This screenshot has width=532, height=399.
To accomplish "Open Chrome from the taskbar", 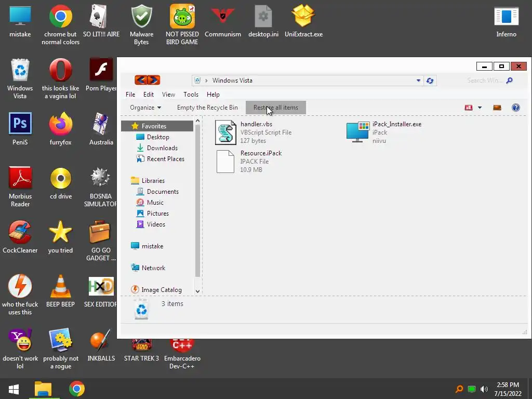I will click(x=77, y=389).
